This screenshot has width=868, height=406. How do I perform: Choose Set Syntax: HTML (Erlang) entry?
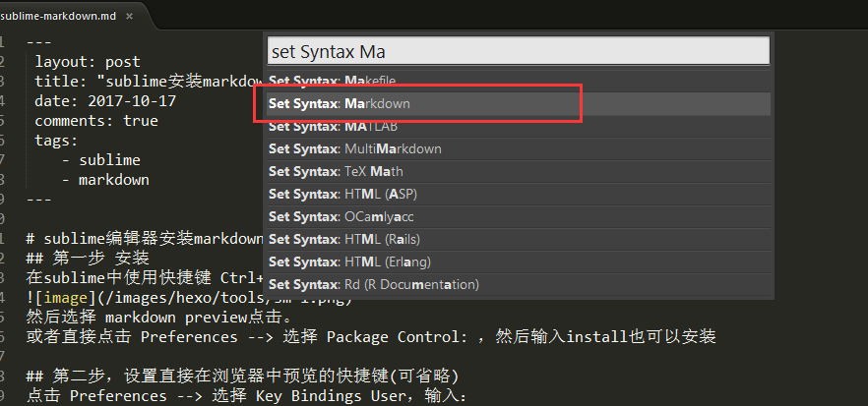519,261
